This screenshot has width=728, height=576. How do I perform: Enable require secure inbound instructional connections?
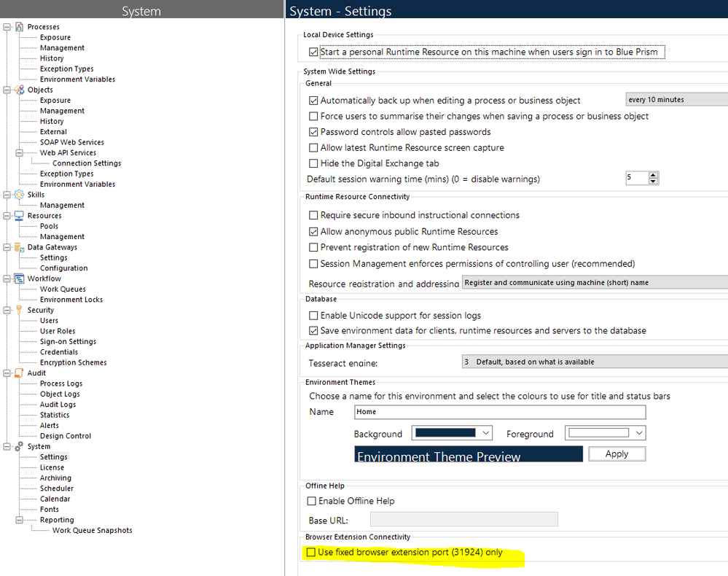click(313, 215)
